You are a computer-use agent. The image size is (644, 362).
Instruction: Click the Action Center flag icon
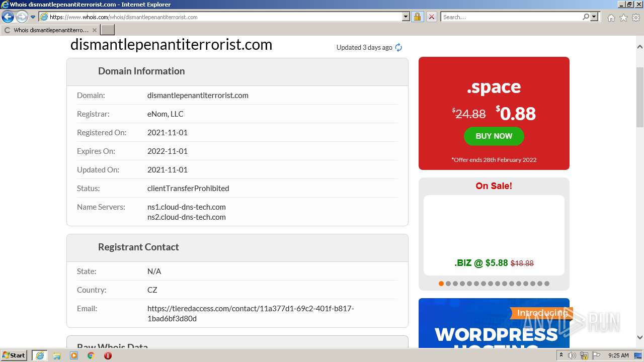pos(596,355)
